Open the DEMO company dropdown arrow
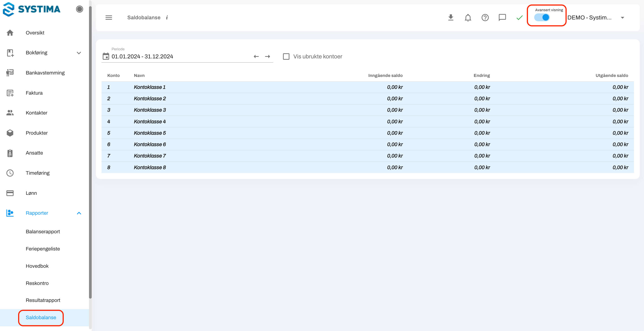 [x=623, y=17]
